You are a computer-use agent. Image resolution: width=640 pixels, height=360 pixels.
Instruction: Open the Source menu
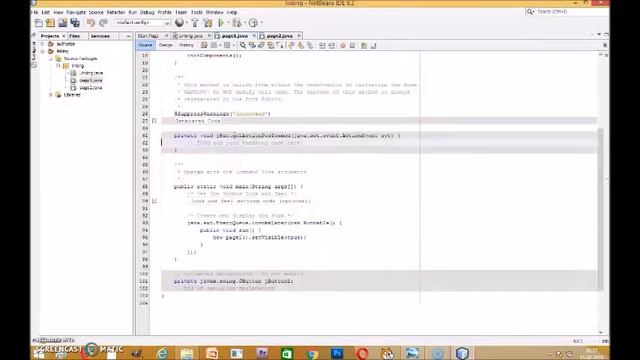click(96, 12)
